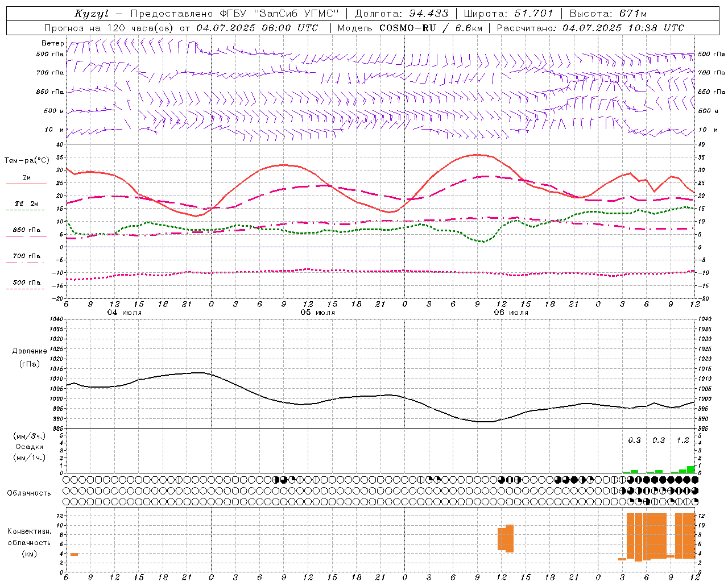Click the tallest green precipitation bar
This screenshot has height=582, width=728.
click(690, 469)
